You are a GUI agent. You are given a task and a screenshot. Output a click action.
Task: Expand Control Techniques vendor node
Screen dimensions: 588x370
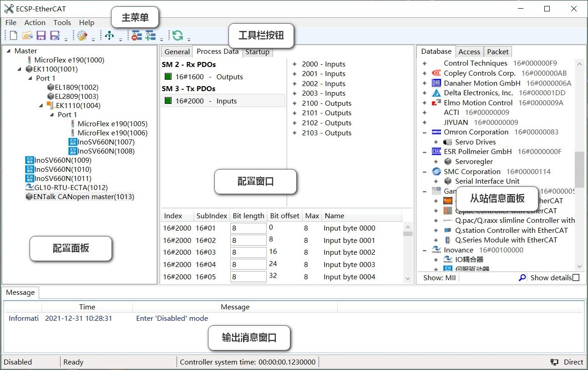click(x=425, y=63)
